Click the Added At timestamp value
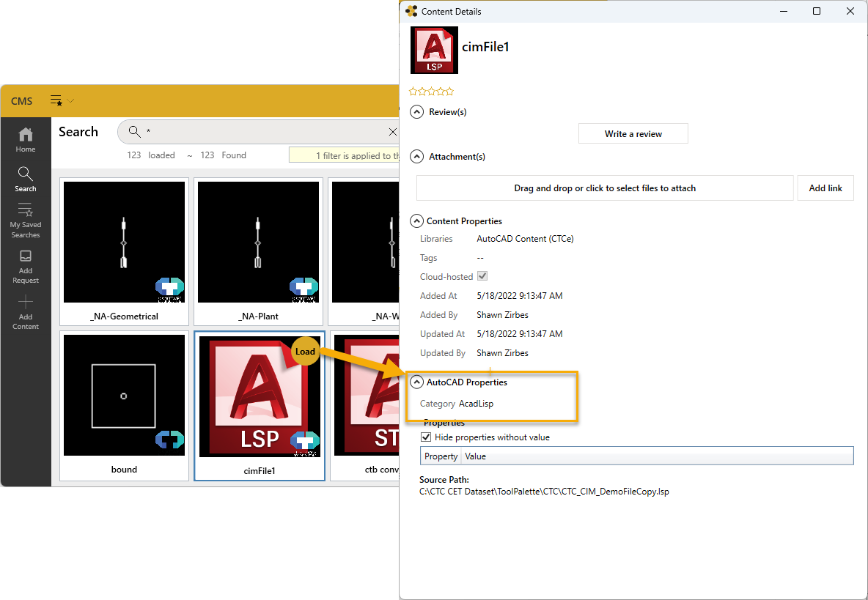Screen dimensions: 868x600 coord(520,296)
